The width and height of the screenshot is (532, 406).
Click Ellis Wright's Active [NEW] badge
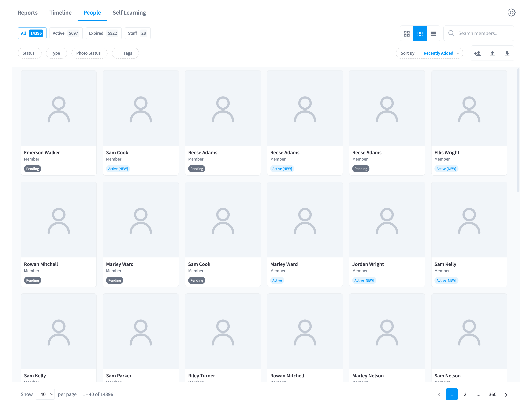pos(446,169)
